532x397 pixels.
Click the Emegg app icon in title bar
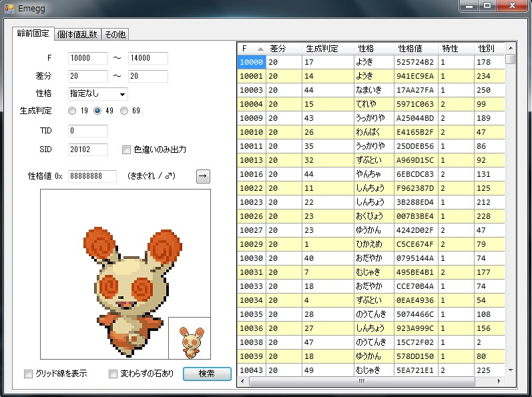[x=9, y=9]
